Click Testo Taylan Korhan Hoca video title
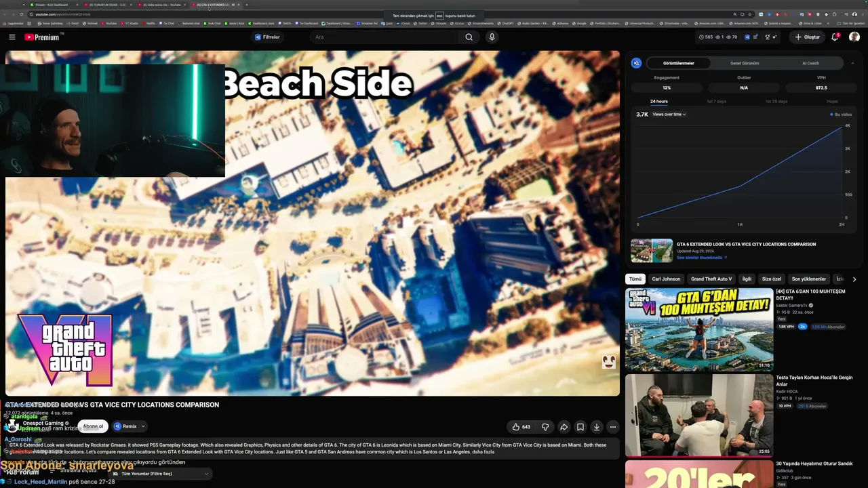Viewport: 868px width, 488px height. [x=814, y=381]
